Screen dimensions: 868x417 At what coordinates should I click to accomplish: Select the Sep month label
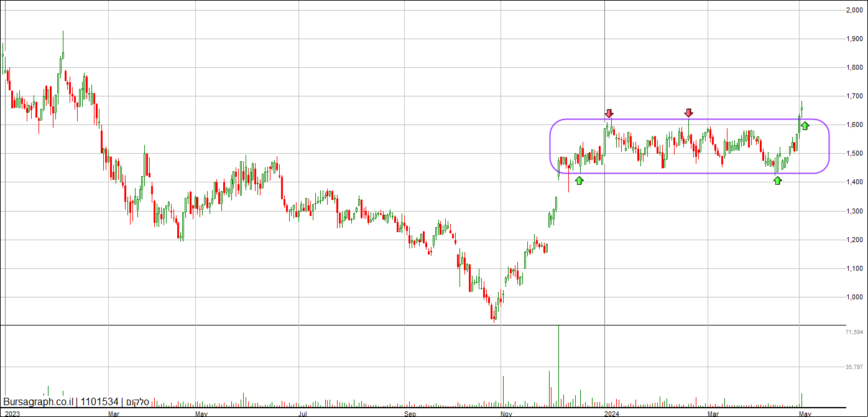[x=410, y=413]
